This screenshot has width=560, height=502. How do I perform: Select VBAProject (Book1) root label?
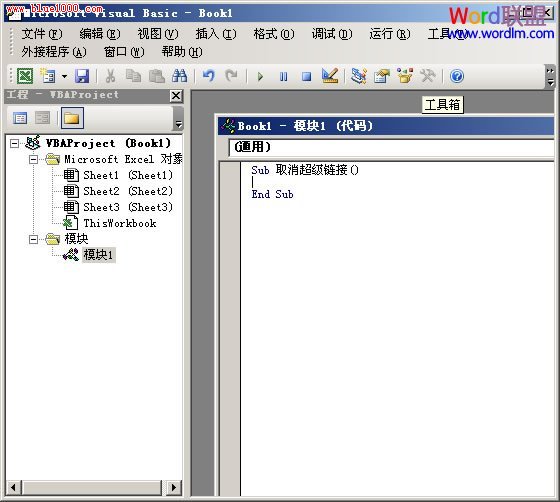[x=108, y=144]
